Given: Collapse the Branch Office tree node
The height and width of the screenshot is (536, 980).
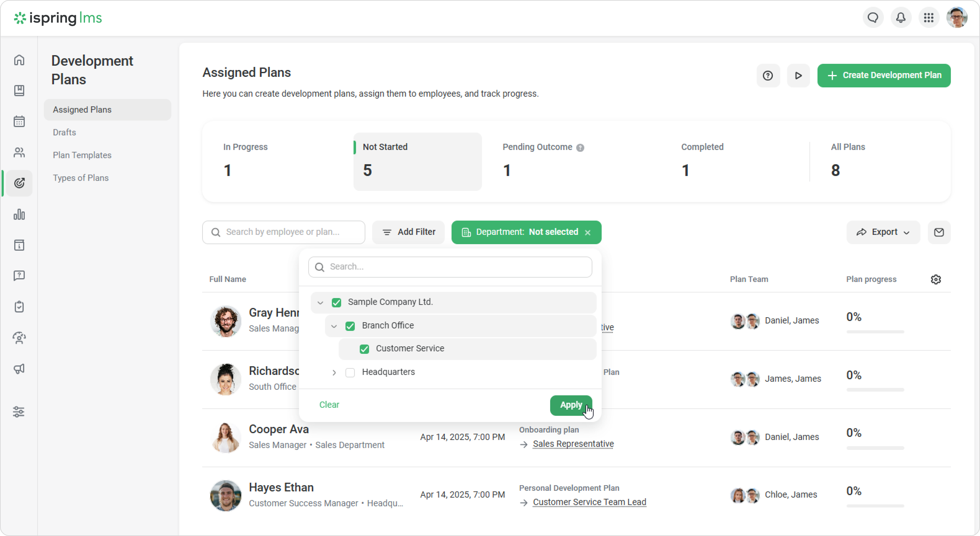Looking at the screenshot, I should [334, 326].
